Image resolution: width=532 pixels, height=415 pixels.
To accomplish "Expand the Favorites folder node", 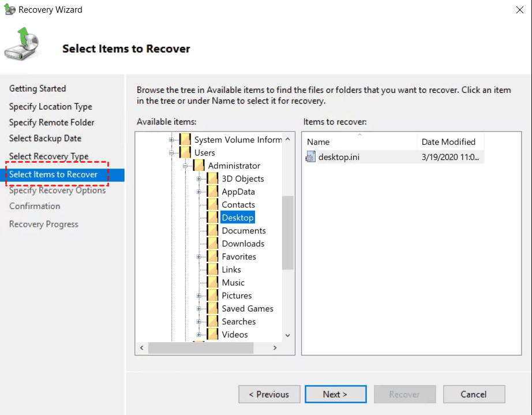I will point(199,257).
